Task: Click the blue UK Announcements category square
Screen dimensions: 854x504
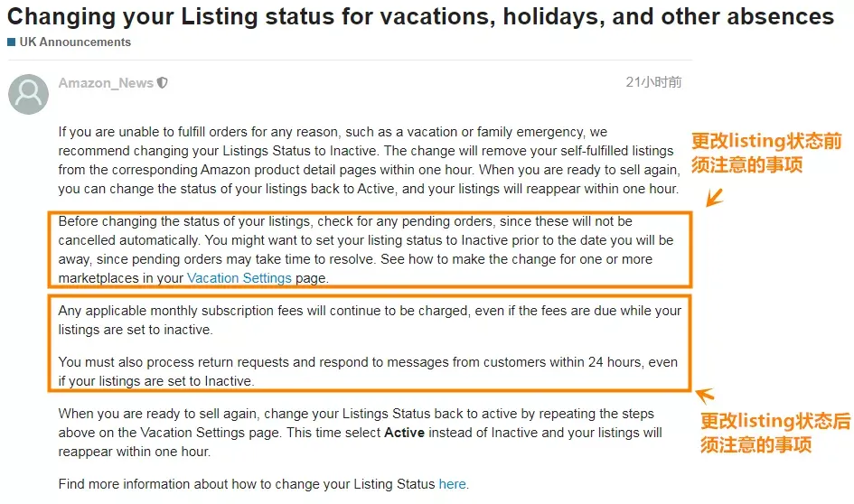Action: pos(12,42)
